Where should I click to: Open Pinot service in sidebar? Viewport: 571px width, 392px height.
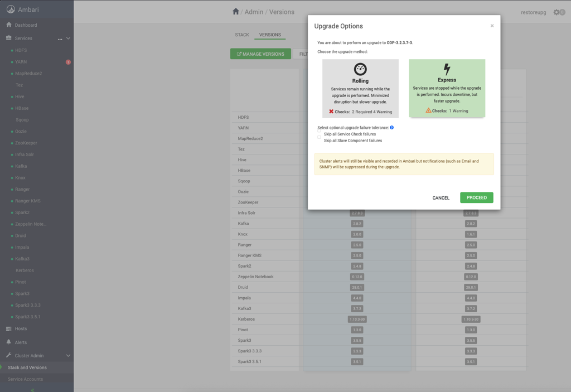tap(21, 282)
